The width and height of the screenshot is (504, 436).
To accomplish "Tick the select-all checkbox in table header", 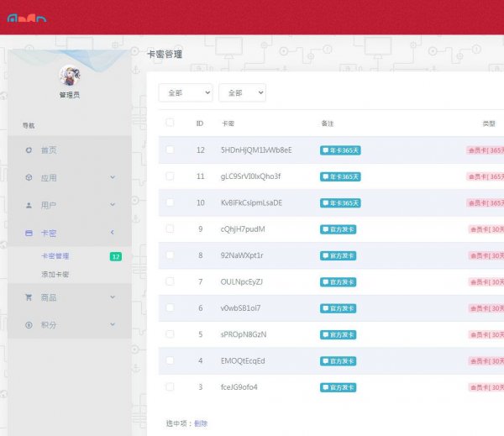I will click(x=170, y=123).
